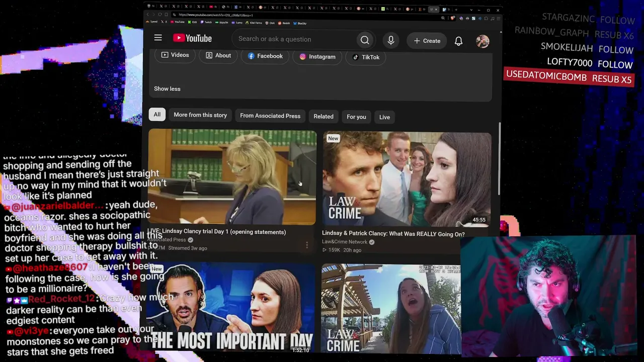Image resolution: width=644 pixels, height=362 pixels.
Task: Open the Facebook link chip
Action: 265,56
